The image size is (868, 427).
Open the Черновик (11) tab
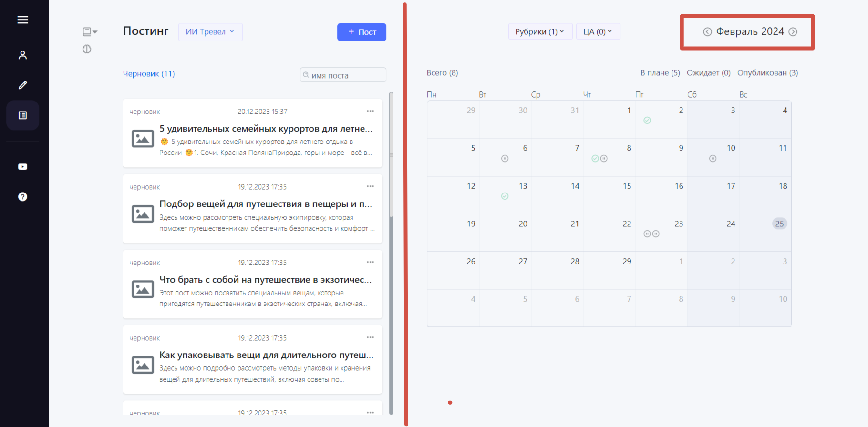(x=149, y=73)
